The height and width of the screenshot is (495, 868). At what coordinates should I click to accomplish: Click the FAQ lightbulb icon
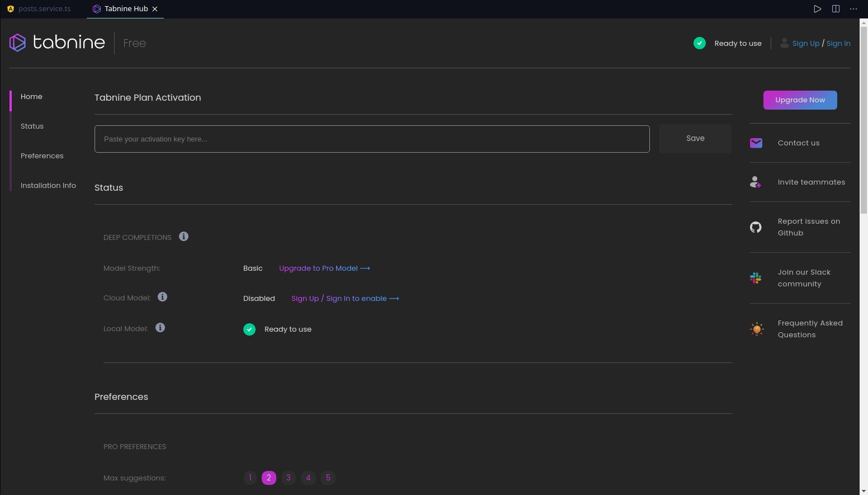pos(757,329)
